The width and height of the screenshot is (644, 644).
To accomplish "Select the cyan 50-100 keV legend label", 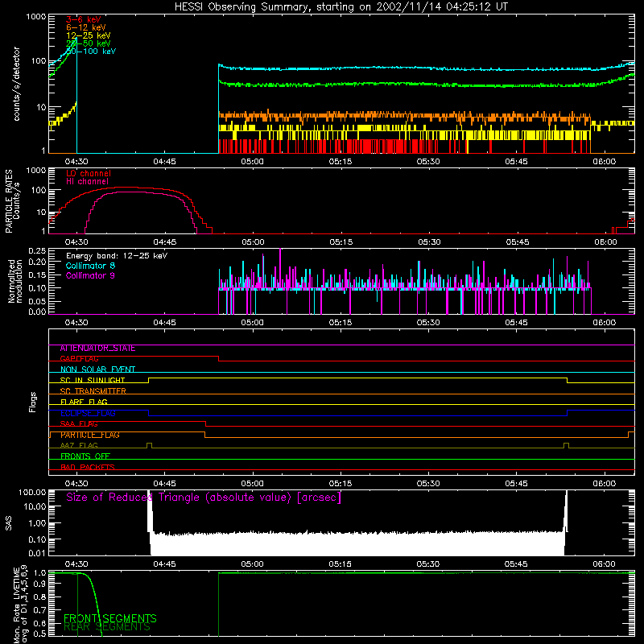I will [x=91, y=52].
